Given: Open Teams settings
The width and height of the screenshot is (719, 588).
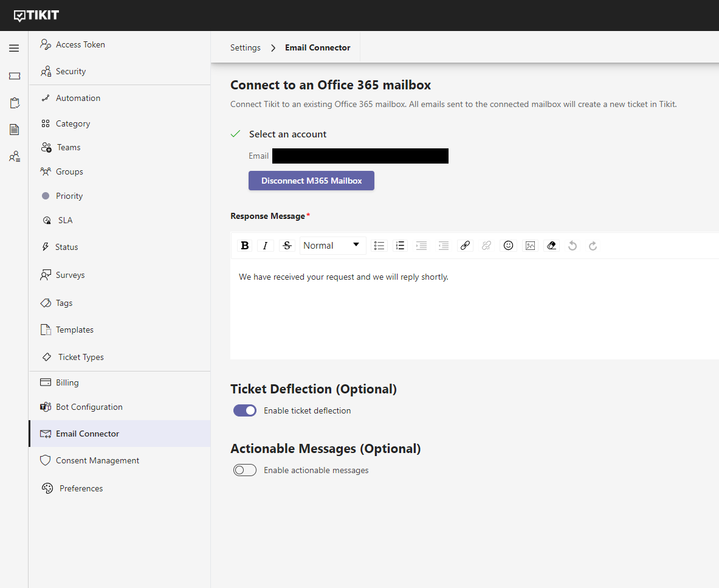Looking at the screenshot, I should 119,147.
